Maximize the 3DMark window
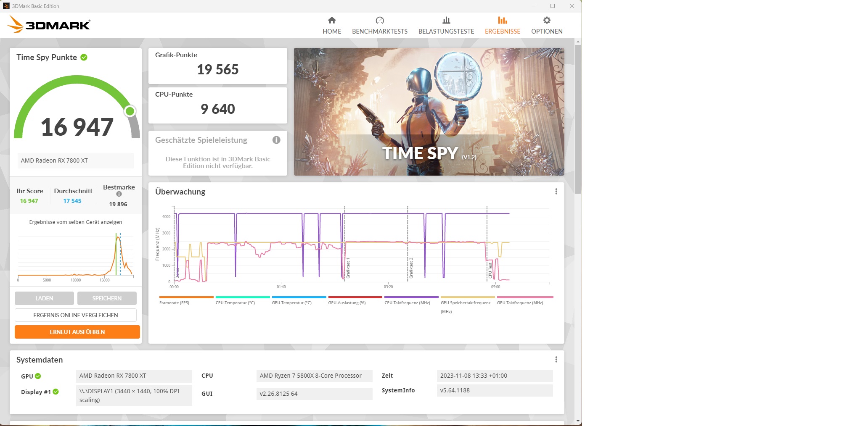The width and height of the screenshot is (868, 426). tap(553, 6)
